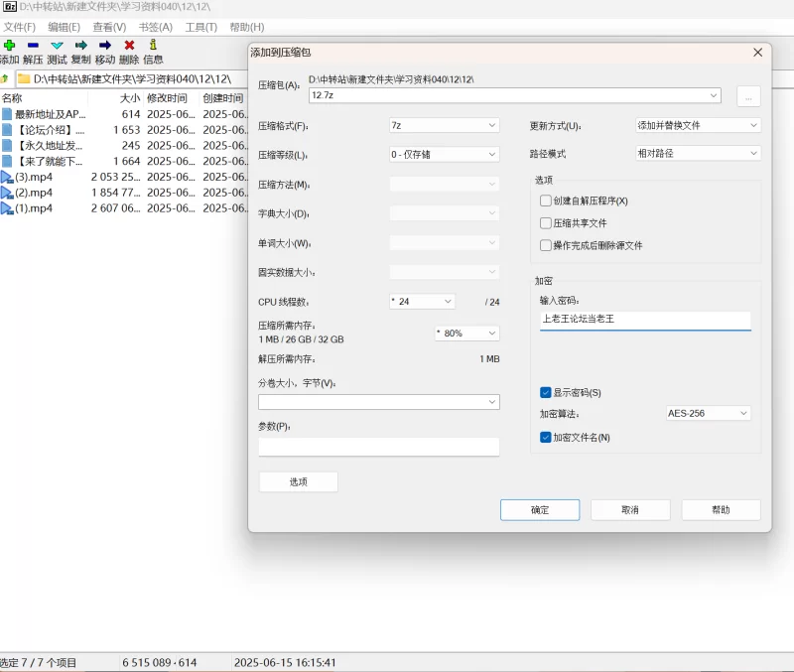Open 压缩格式 7z dropdown
Image resolution: width=794 pixels, height=672 pixels.
[491, 125]
